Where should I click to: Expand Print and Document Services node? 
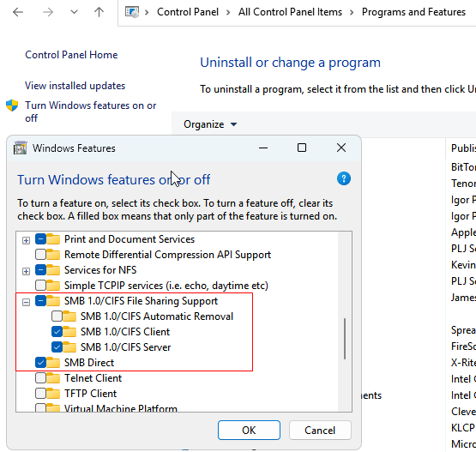(26, 240)
